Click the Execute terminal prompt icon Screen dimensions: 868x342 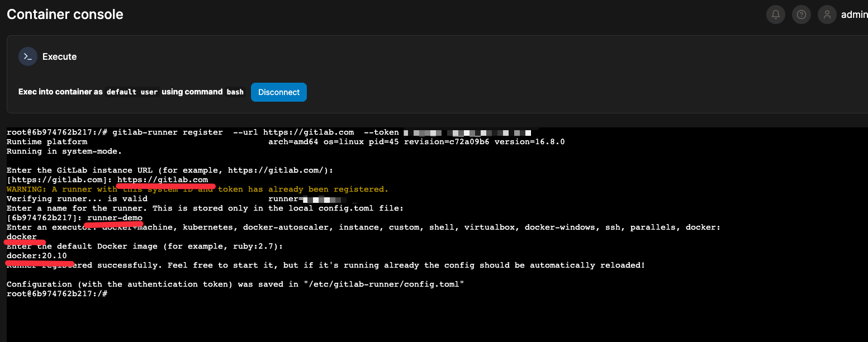pyautogui.click(x=27, y=56)
